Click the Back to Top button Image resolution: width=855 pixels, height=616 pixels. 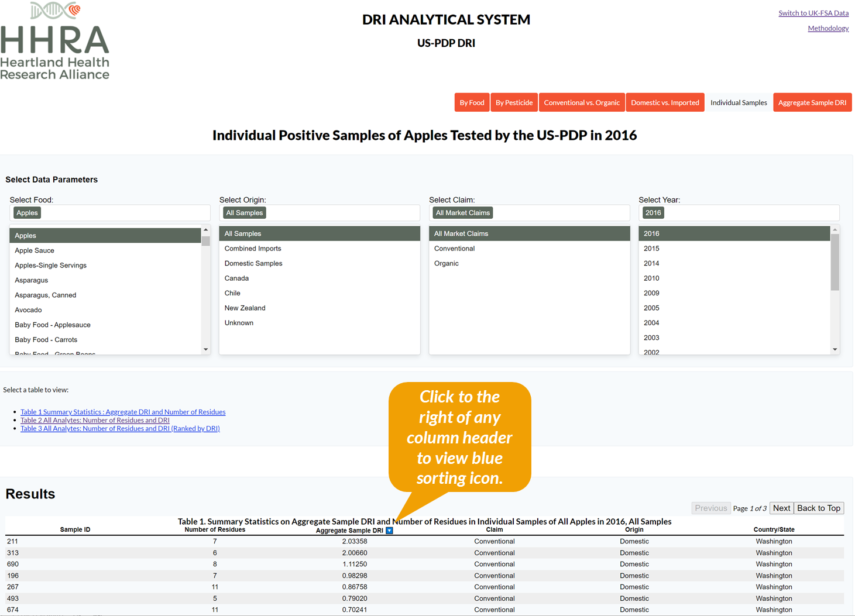coord(818,508)
